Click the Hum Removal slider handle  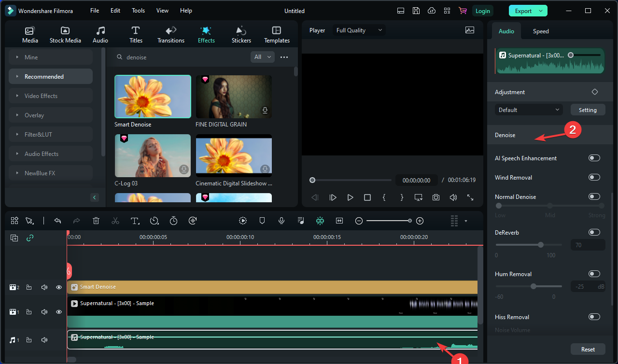(x=534, y=286)
